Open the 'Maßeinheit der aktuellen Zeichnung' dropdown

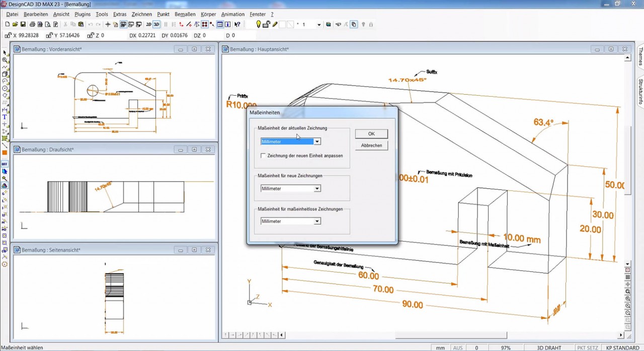pos(317,142)
